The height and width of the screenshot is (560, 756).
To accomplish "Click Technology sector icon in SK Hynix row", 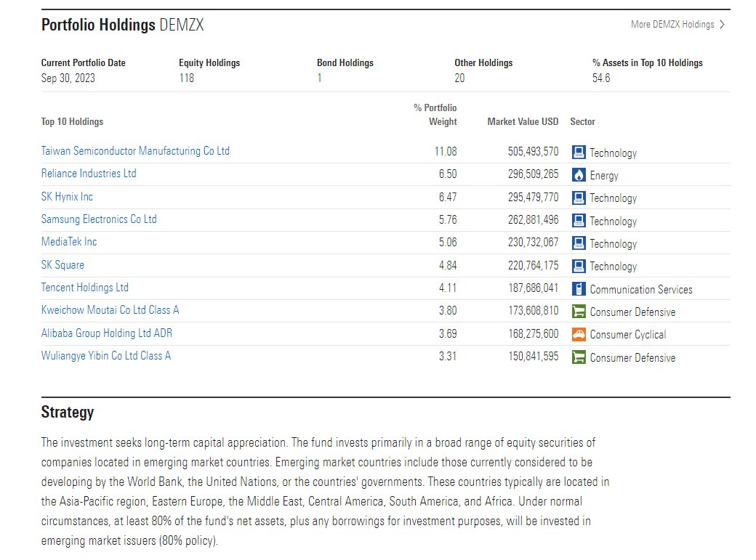I will pos(579,198).
